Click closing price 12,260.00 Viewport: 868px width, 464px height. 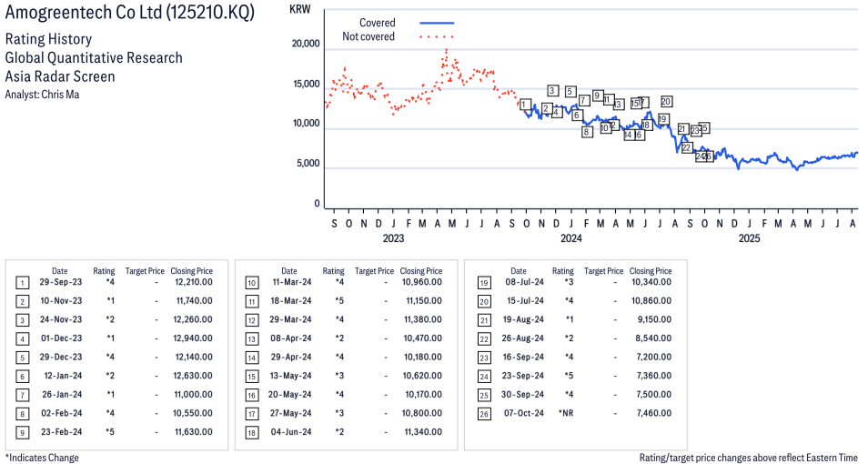pos(193,319)
